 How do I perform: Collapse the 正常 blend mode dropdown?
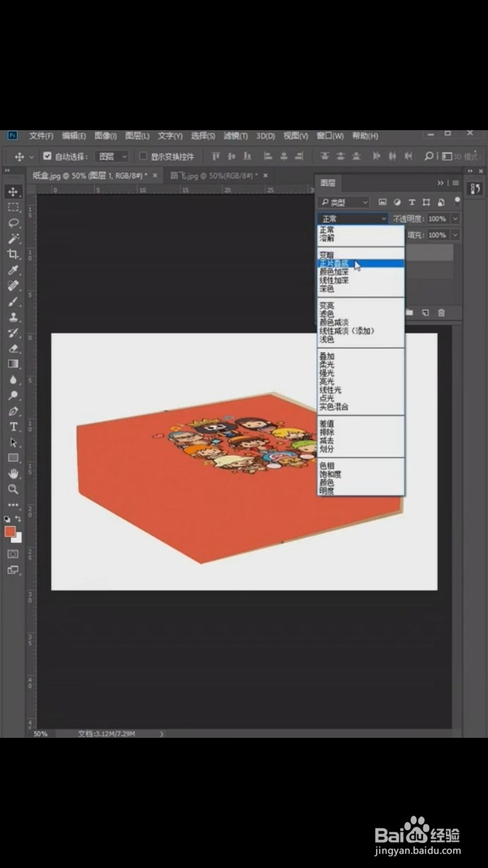[x=353, y=219]
